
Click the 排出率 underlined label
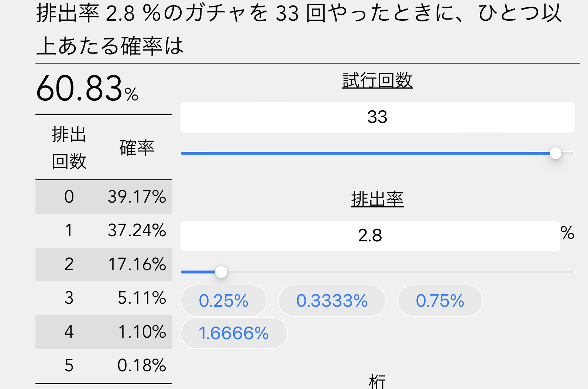(377, 199)
